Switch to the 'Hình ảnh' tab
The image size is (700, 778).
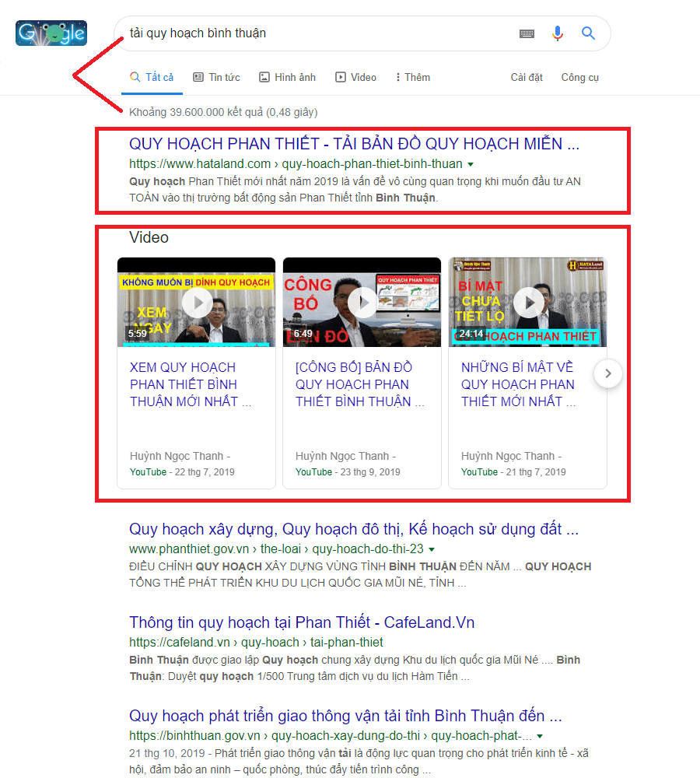(x=287, y=77)
